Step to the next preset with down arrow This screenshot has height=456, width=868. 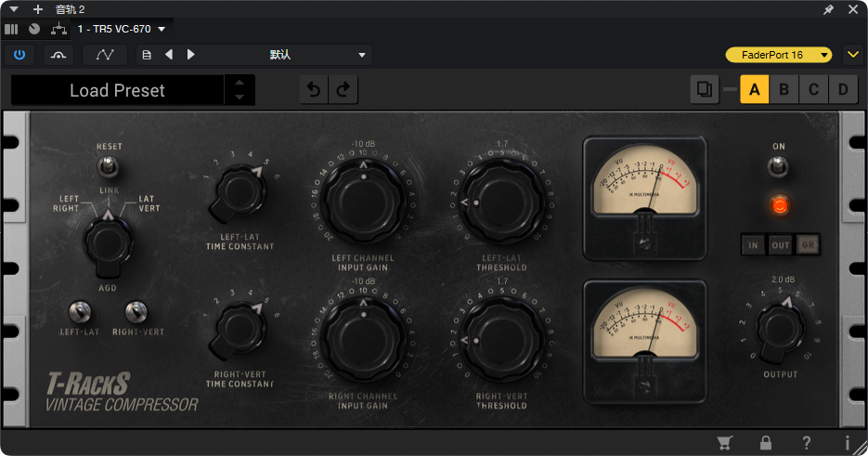(240, 97)
